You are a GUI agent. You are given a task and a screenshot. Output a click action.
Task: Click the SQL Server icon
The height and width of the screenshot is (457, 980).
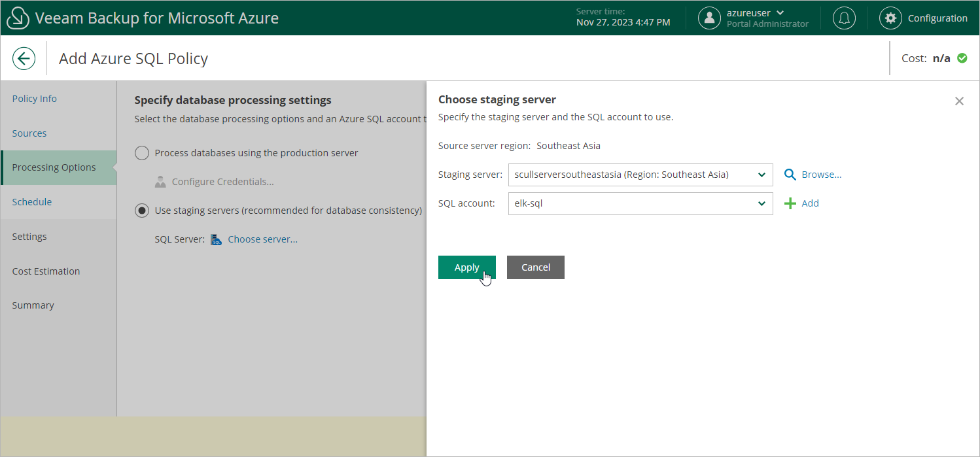pyautogui.click(x=217, y=239)
